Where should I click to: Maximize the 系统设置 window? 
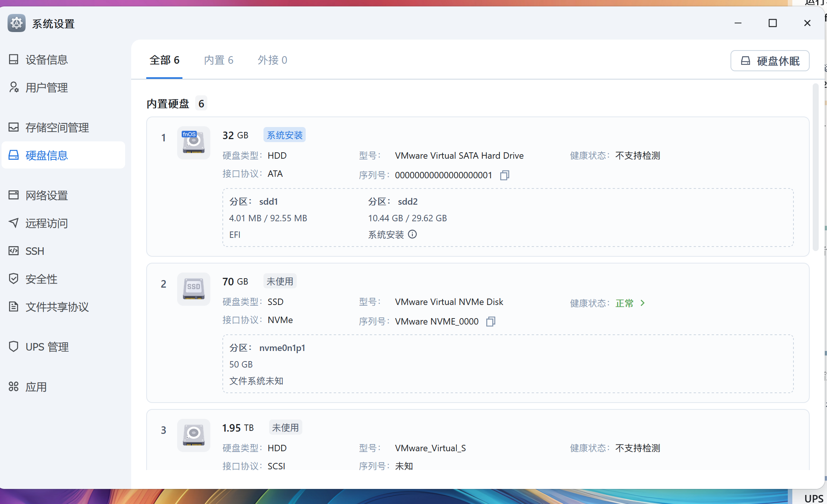tap(773, 23)
